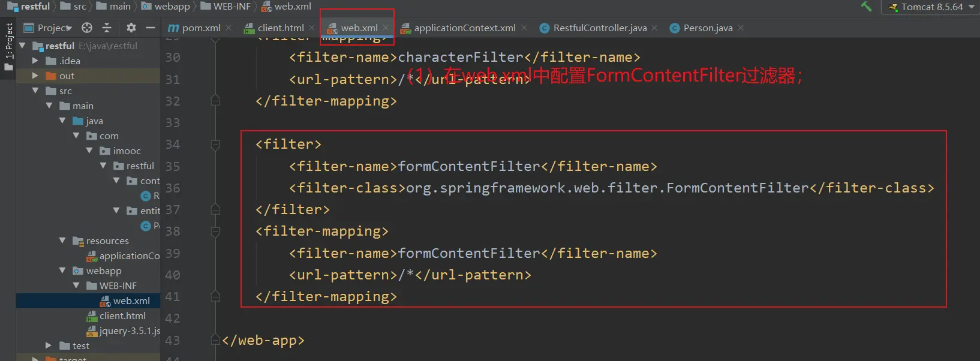Screen dimensions: 980x361
Task: Expand the .idea folder arrow
Action: [35, 61]
